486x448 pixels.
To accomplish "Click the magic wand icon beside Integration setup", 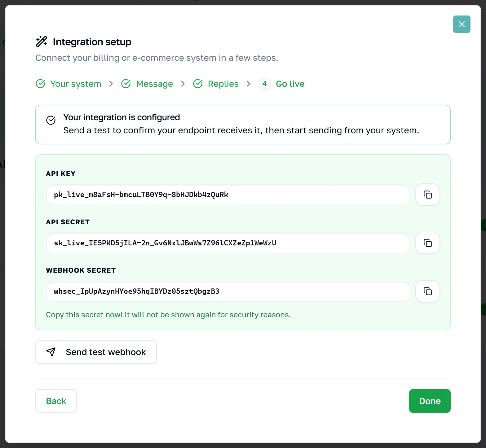I will 42,42.
